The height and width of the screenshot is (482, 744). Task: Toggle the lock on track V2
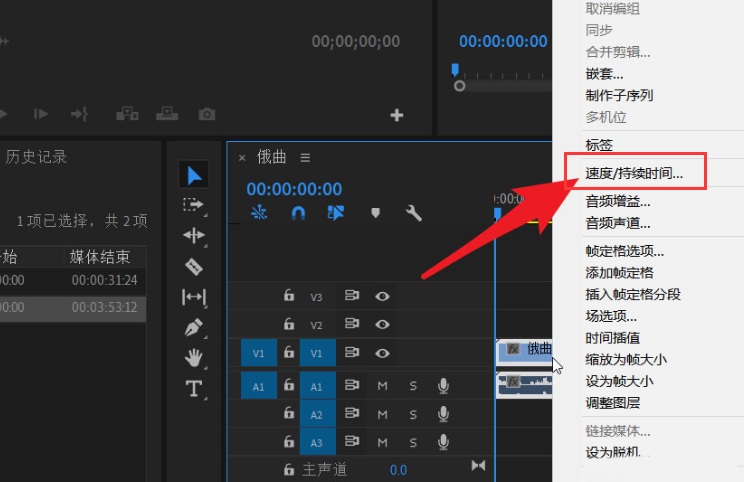pyautogui.click(x=289, y=324)
